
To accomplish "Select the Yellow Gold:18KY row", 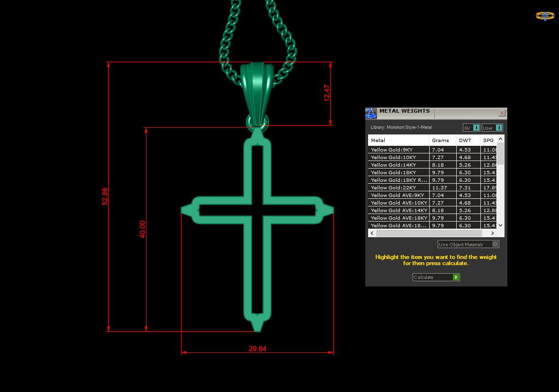I will tap(432, 172).
